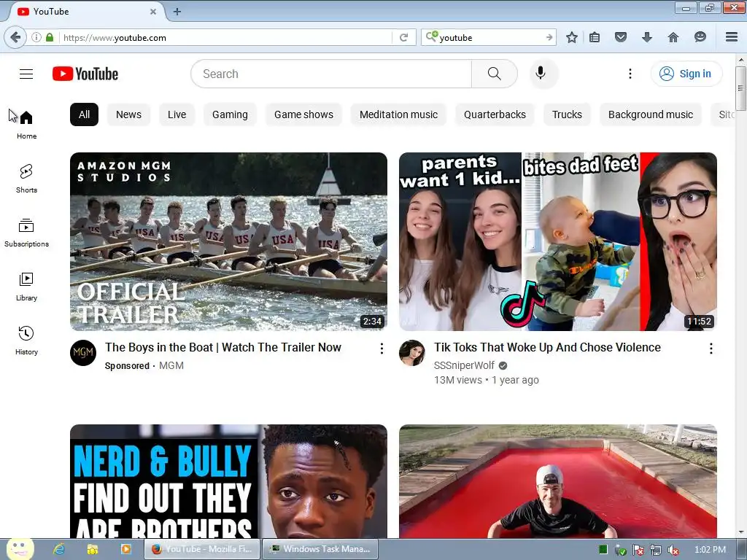Switch to Windows Task Manager in taskbar
Viewport: 747px width, 560px height.
320,549
